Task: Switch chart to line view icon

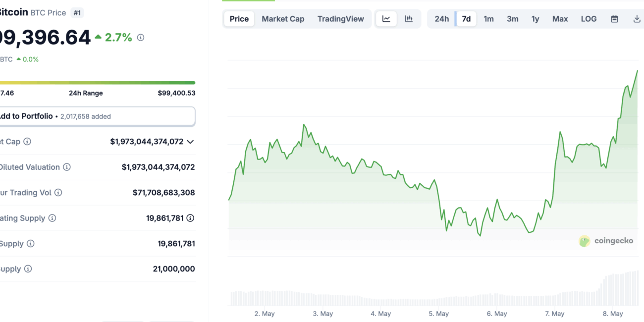Action: 386,19
